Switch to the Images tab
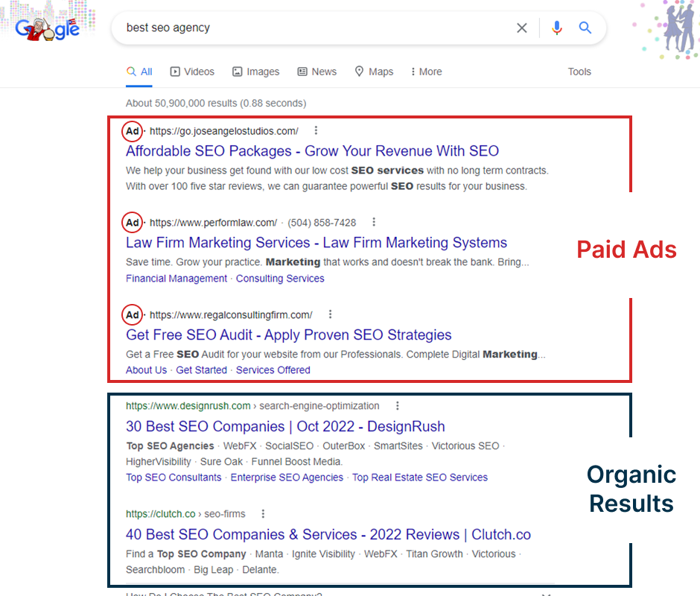This screenshot has width=700, height=596. pyautogui.click(x=256, y=72)
